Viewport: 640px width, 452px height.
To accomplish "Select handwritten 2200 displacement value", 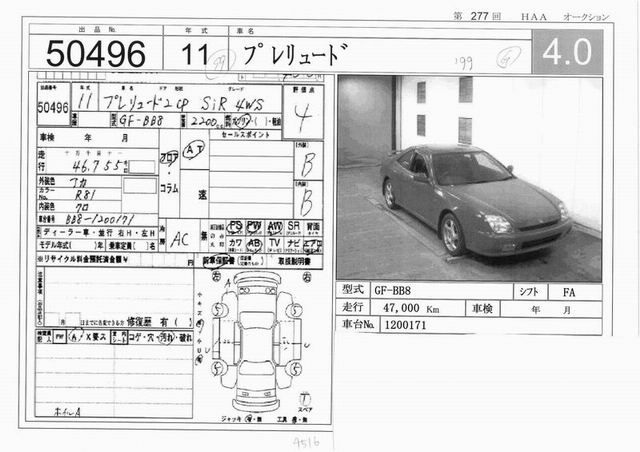I will 206,121.
